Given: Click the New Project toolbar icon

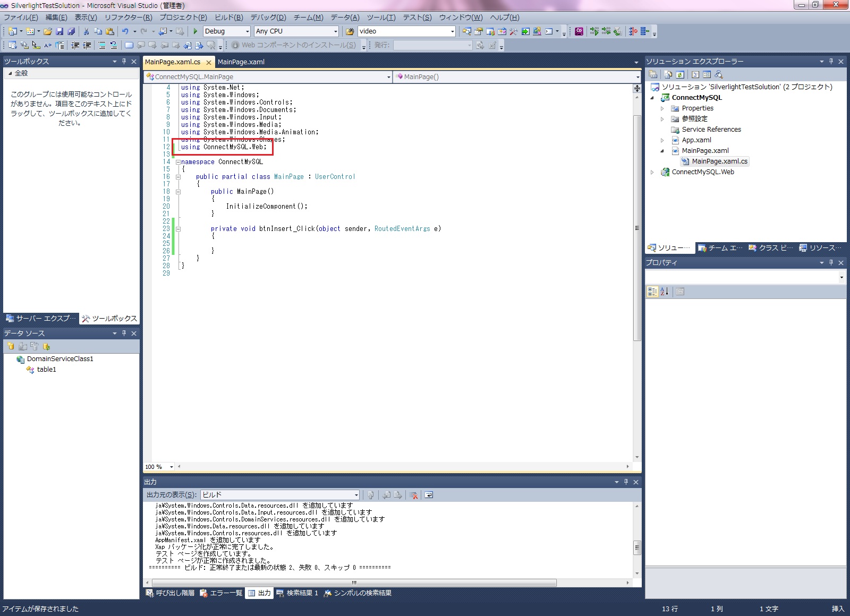Looking at the screenshot, I should point(13,31).
